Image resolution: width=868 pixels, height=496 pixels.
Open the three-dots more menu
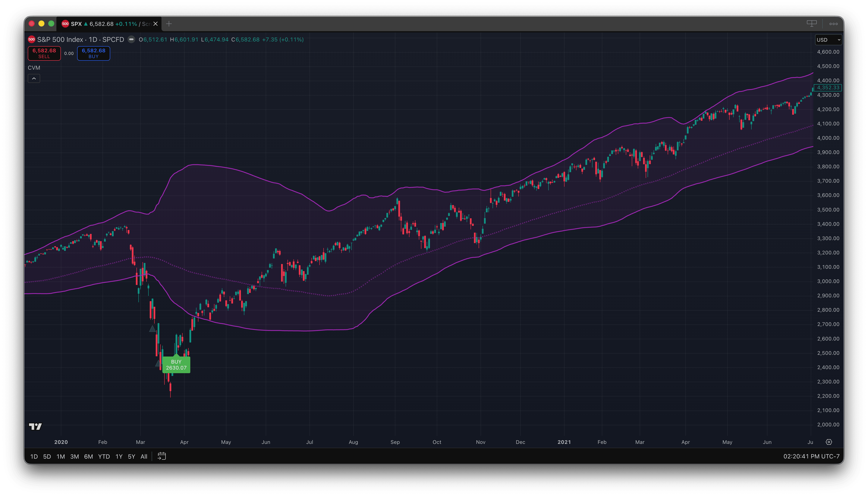coord(833,24)
